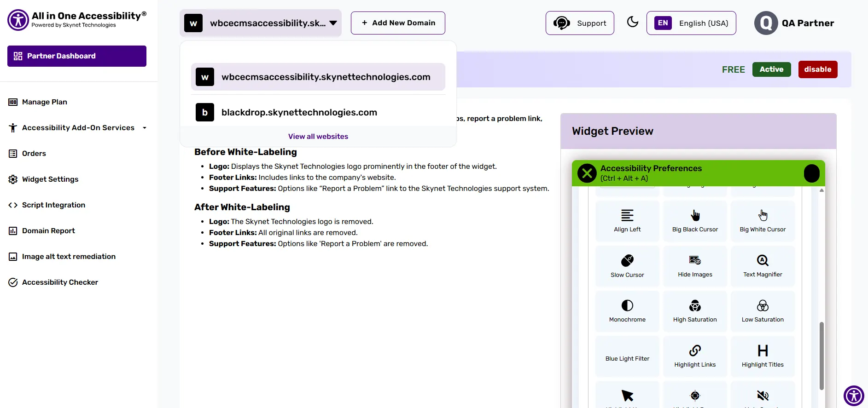Enable the Big Black Cursor option
Screen dimensions: 868x408
pyautogui.click(x=695, y=221)
